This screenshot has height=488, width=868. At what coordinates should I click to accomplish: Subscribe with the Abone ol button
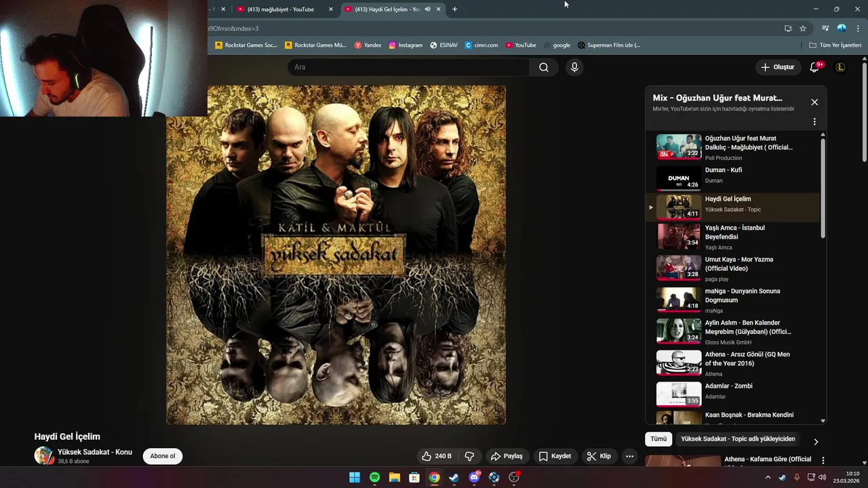pos(163,456)
